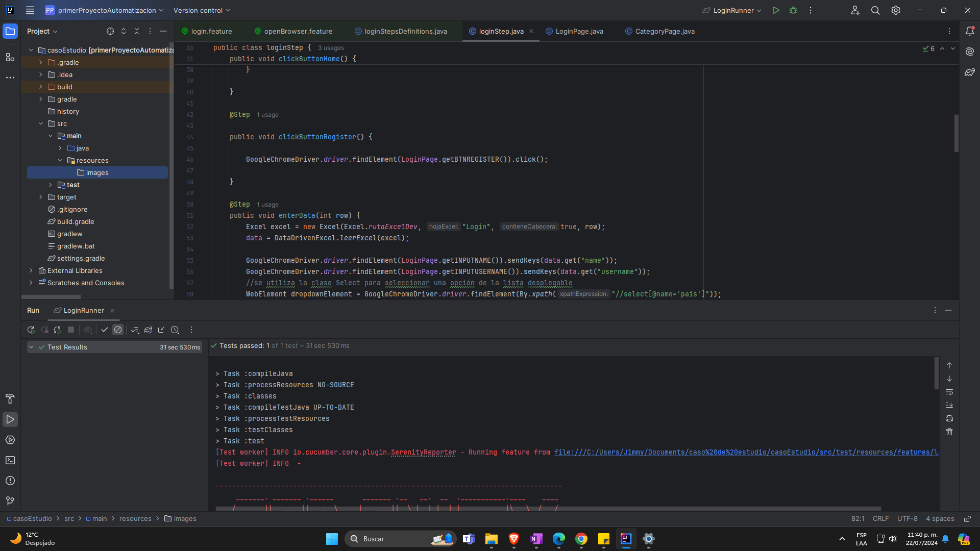Open Terminal tool window

(x=10, y=460)
